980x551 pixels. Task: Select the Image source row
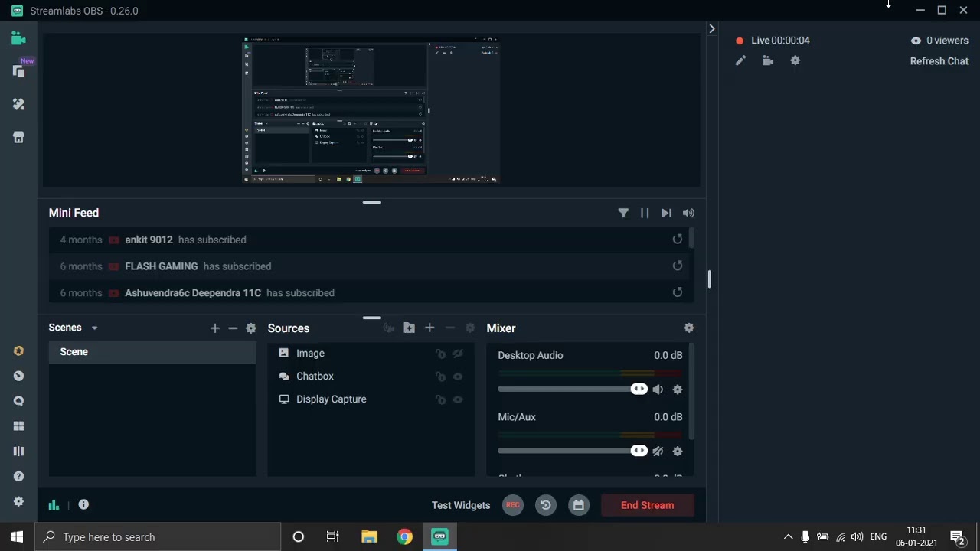(x=371, y=353)
